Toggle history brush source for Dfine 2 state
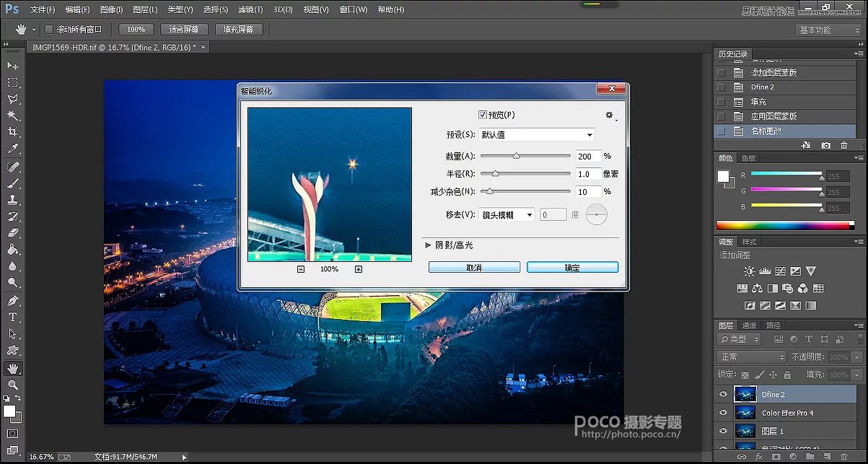This screenshot has width=868, height=464. tap(720, 87)
